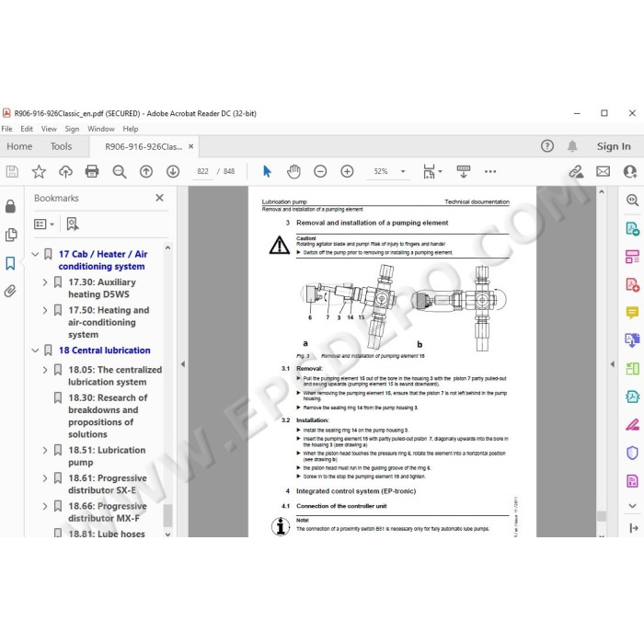Collapse 18 Central lubrication bookmark

[35, 351]
